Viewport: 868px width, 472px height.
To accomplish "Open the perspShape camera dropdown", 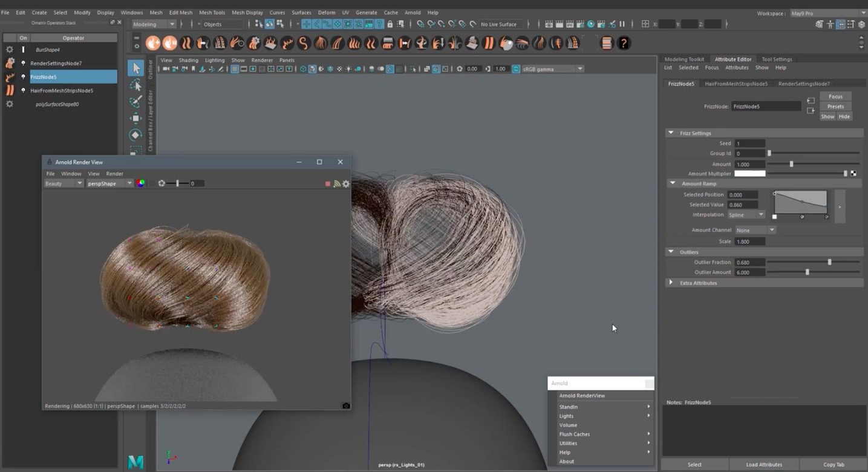I will click(x=109, y=183).
